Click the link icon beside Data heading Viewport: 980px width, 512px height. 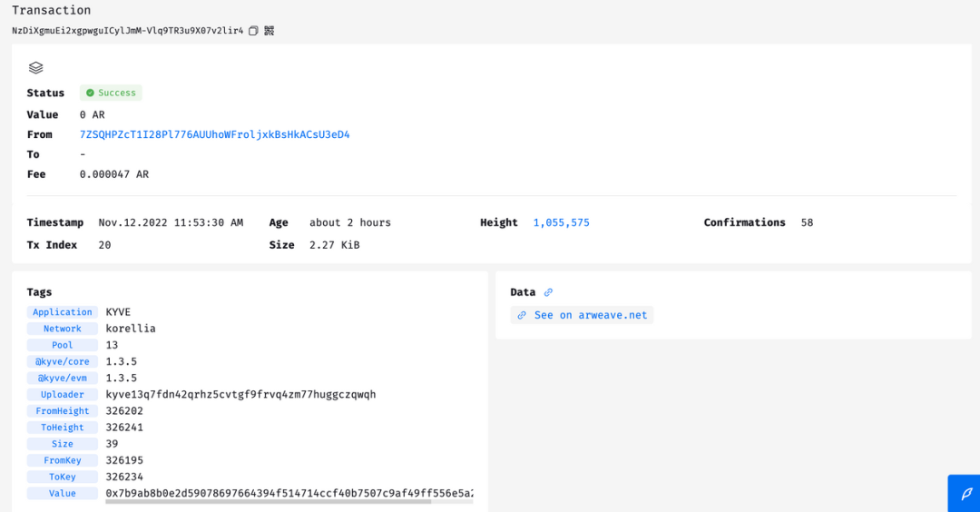(548, 292)
